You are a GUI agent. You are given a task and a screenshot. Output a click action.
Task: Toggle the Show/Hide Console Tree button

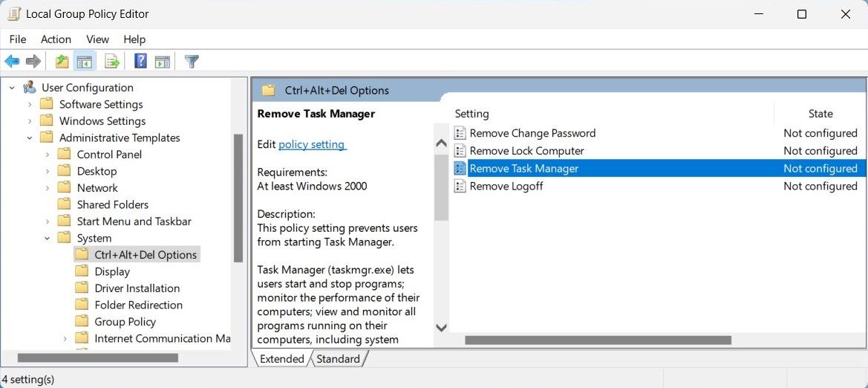pos(84,62)
